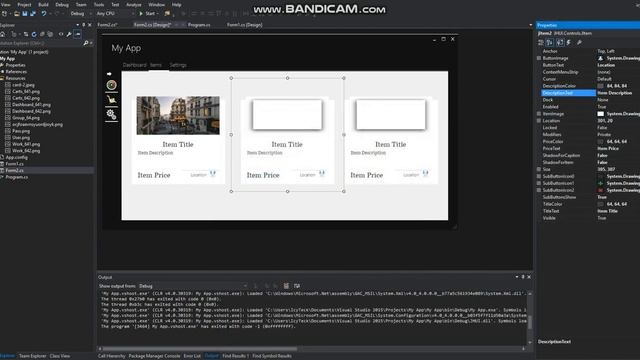Screen dimensions: 640x360
Task: Click the Save All toolbar icon
Action: (x=33, y=13)
